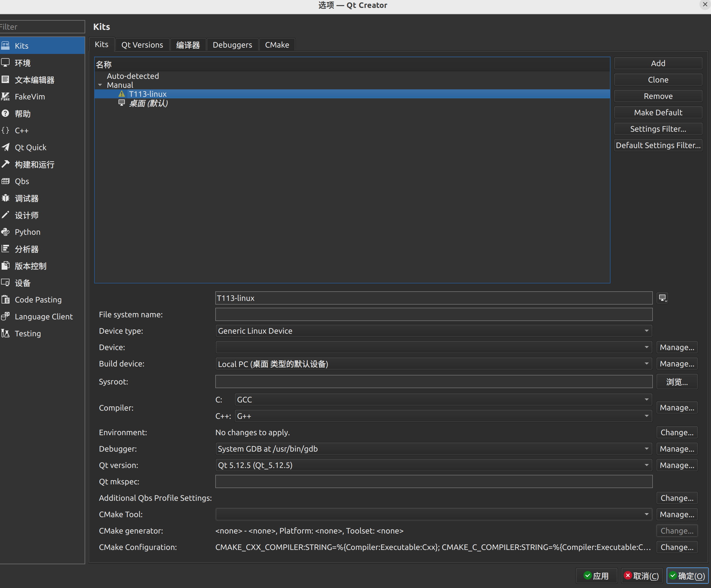Open the 版本控制 settings category
This screenshot has height=588, width=711.
pyautogui.click(x=42, y=266)
